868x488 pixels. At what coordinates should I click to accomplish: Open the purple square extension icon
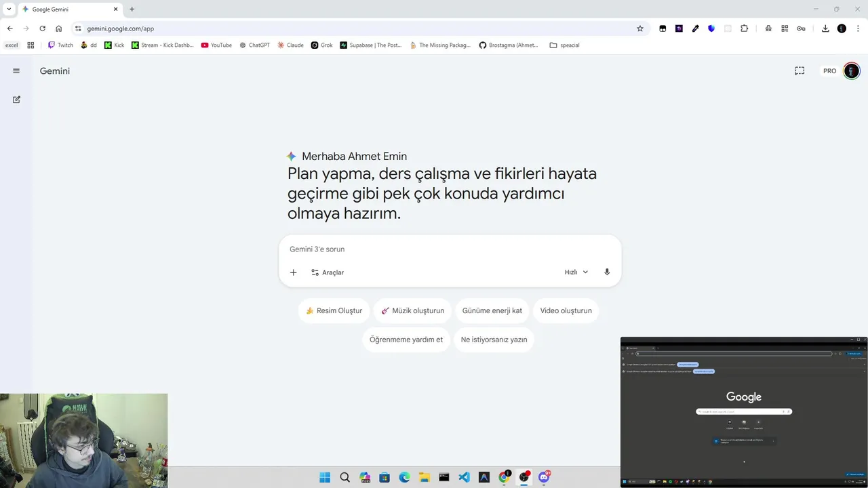[x=679, y=28]
